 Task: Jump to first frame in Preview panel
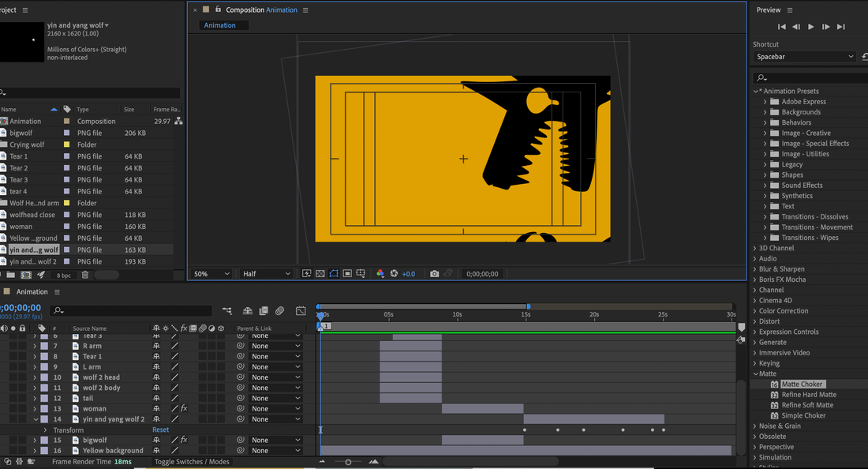(782, 27)
